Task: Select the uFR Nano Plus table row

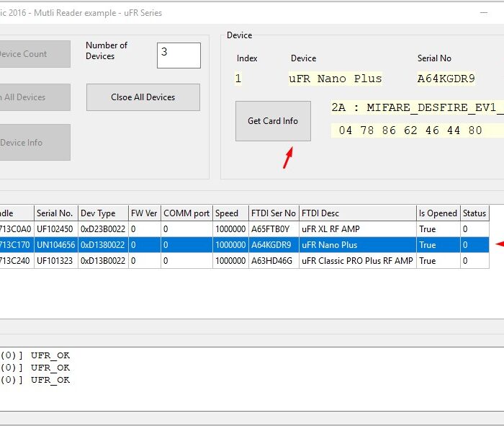Action: (244, 245)
